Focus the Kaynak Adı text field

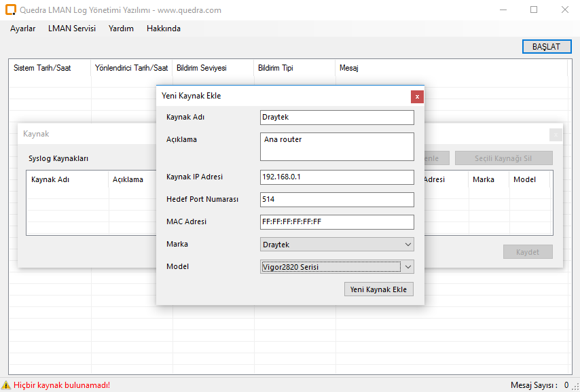coord(336,118)
